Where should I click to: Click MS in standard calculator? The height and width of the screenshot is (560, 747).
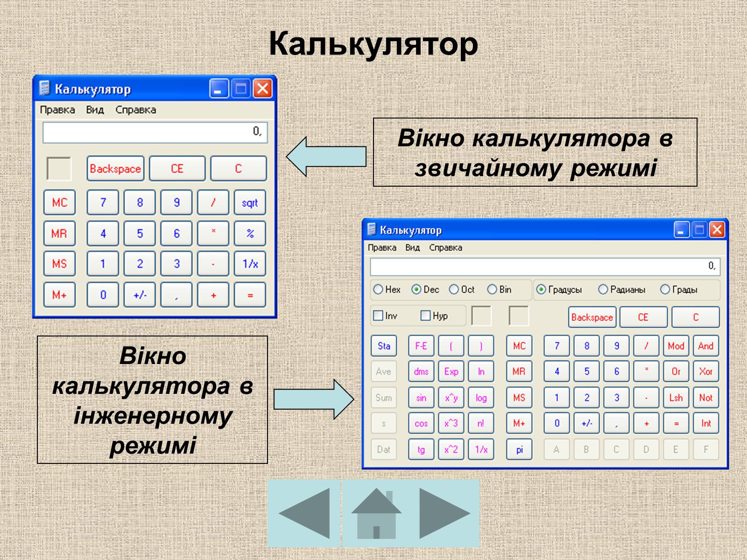(x=59, y=264)
